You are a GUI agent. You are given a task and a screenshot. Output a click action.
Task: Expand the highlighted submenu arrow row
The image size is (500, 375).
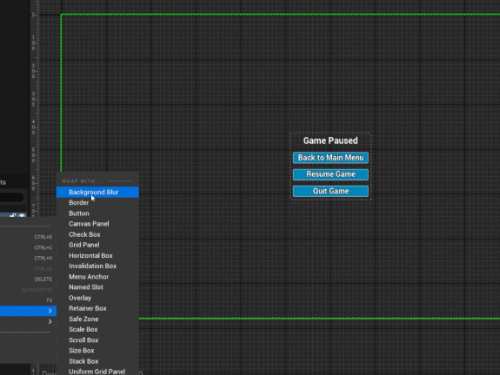[x=28, y=311]
